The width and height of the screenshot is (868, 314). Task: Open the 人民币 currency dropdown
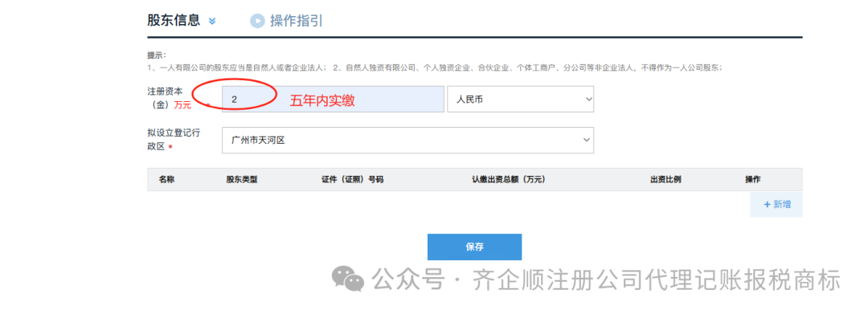tap(520, 100)
